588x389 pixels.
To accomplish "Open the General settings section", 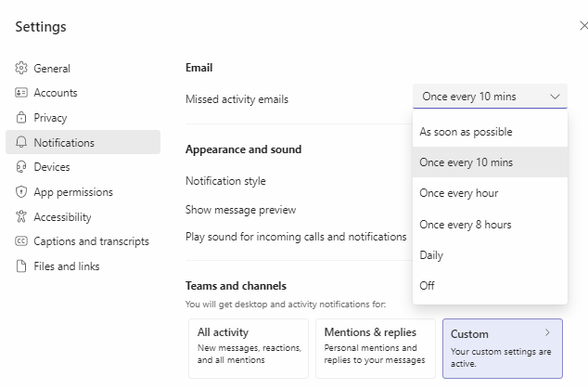I will tap(83, 69).
